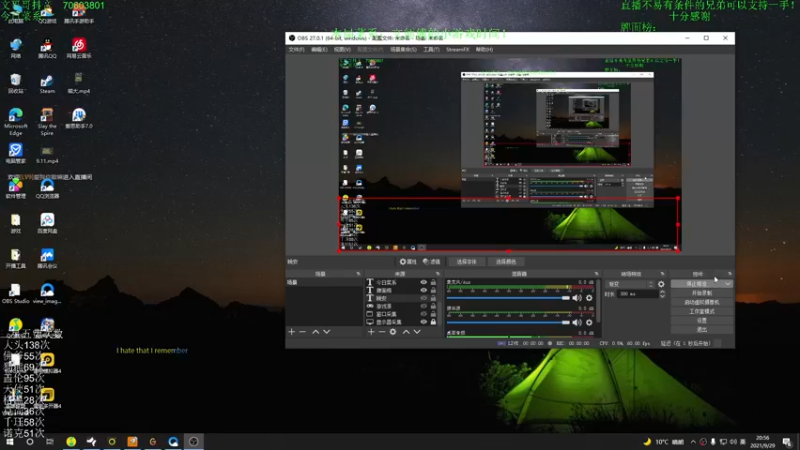Open Steam desktop shortcut
The height and width of the screenshot is (450, 800).
tap(47, 84)
